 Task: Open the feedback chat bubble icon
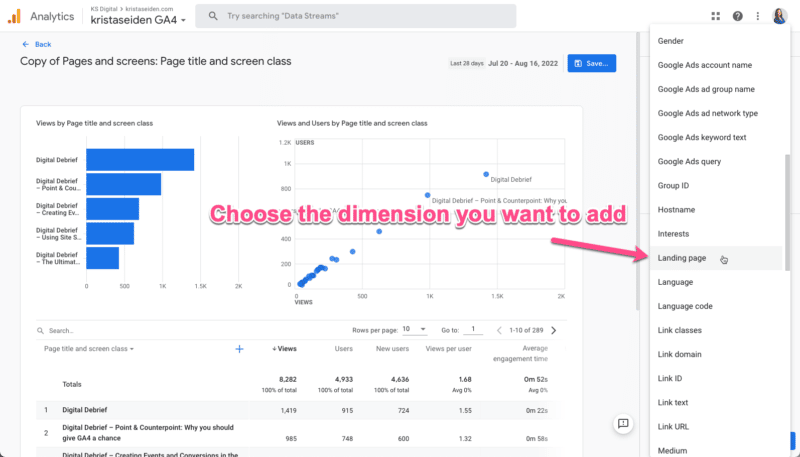623,423
